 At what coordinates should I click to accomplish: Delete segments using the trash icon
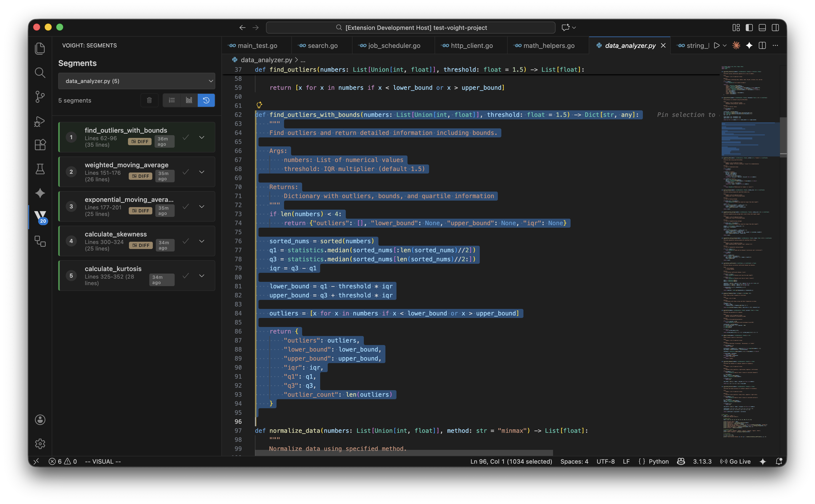(149, 100)
